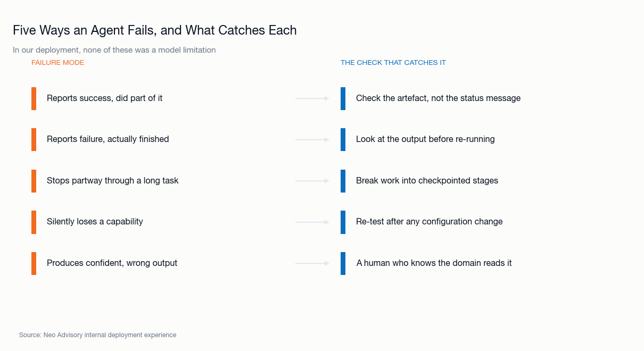Screen dimensions: 644x351
Task: Click the blue bar beside 'Check the artefact'
Action: [343, 98]
